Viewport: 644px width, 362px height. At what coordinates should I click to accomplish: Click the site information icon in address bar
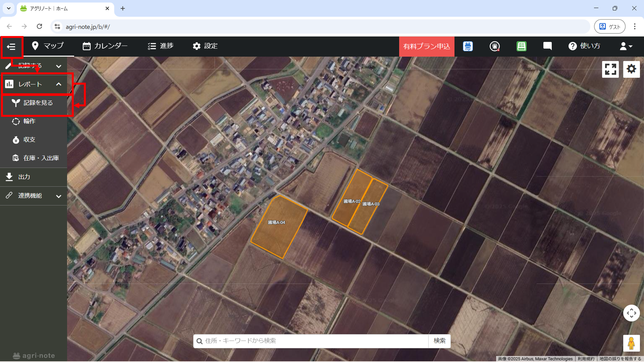tap(57, 27)
